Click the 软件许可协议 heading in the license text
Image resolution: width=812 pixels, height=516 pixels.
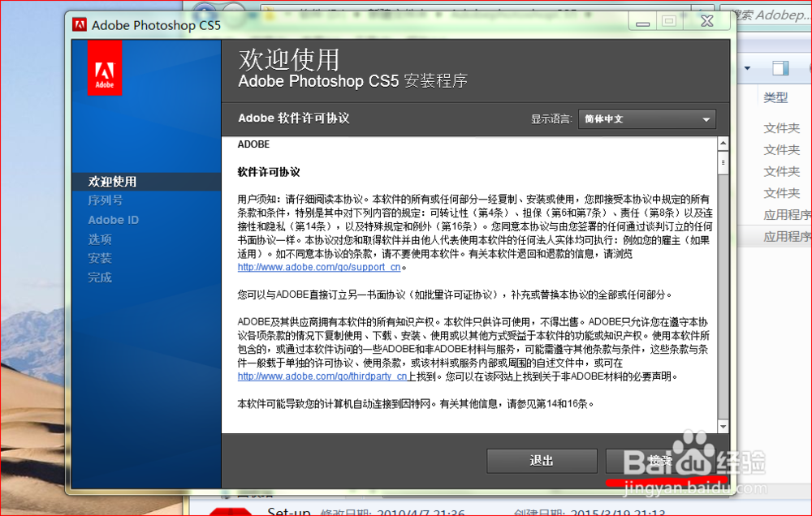tap(269, 172)
